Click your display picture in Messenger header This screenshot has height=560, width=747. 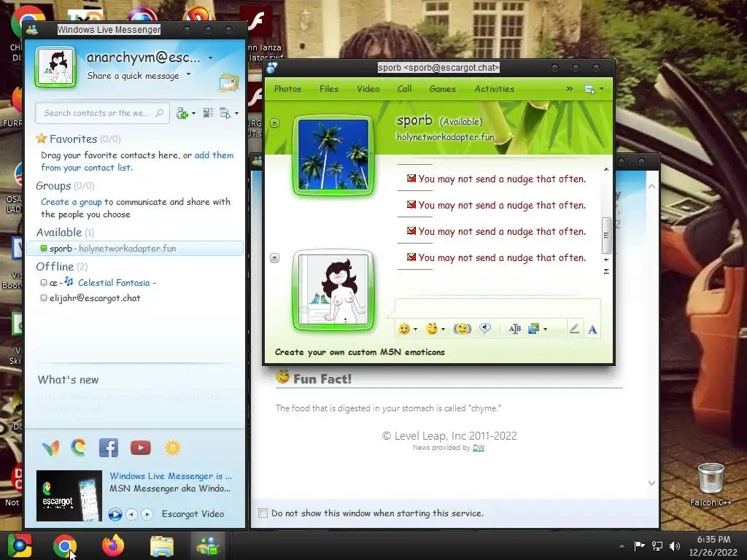55,66
